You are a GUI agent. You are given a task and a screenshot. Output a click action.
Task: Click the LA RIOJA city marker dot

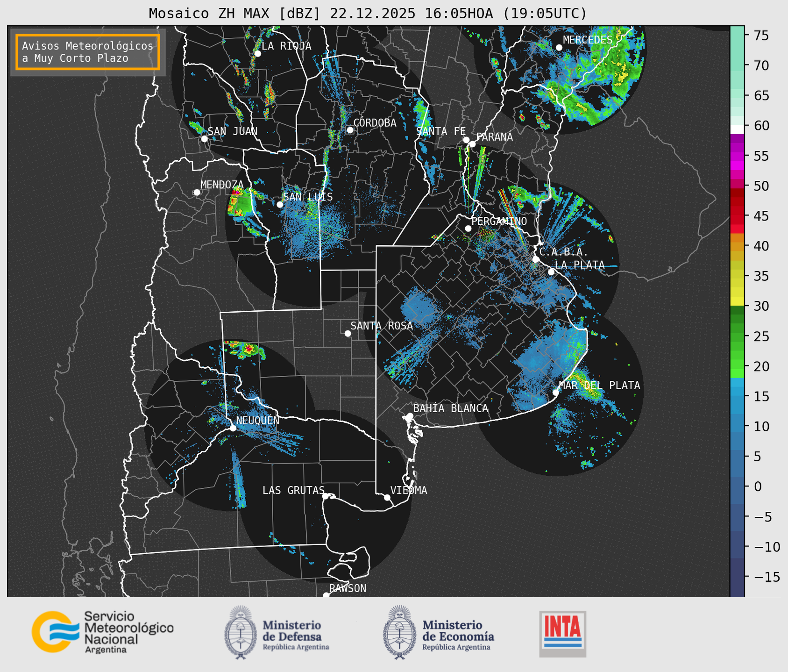257,54
